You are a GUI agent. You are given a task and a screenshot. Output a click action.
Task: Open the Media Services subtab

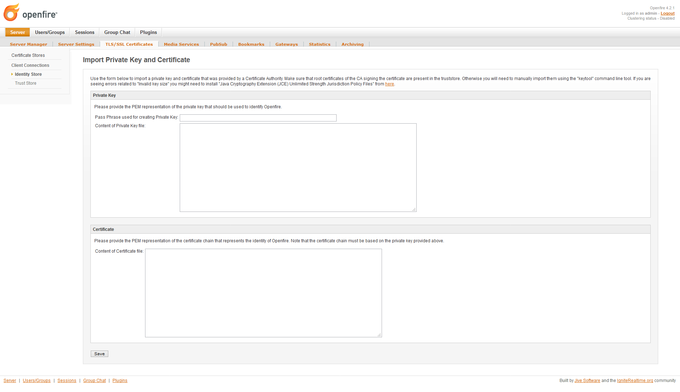(x=181, y=44)
